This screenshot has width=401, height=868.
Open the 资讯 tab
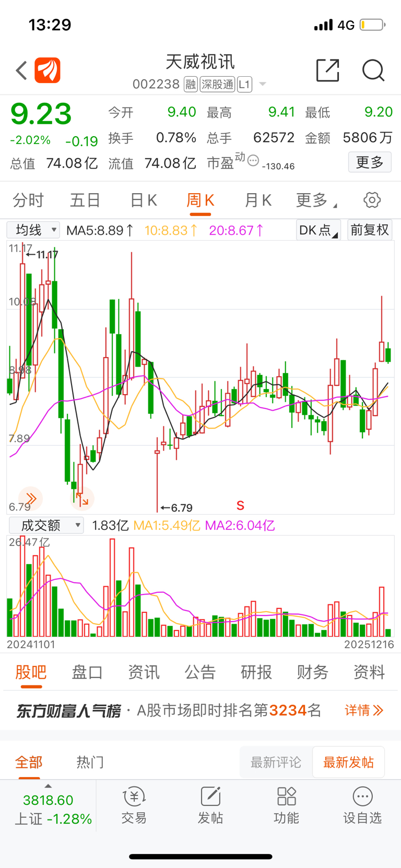[x=144, y=672]
